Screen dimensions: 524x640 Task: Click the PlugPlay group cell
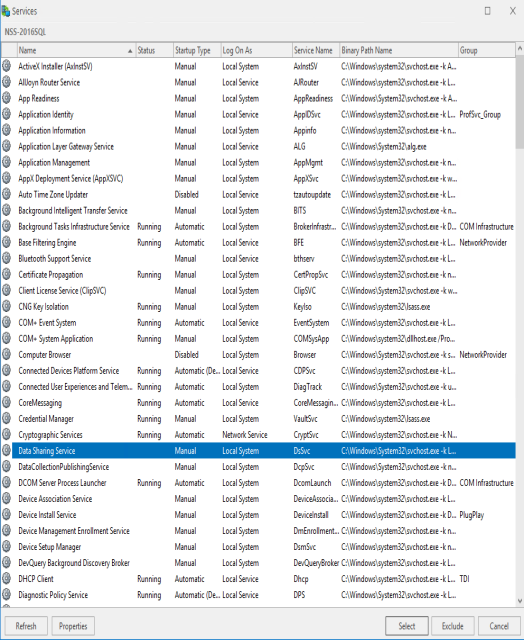pyautogui.click(x=471, y=515)
